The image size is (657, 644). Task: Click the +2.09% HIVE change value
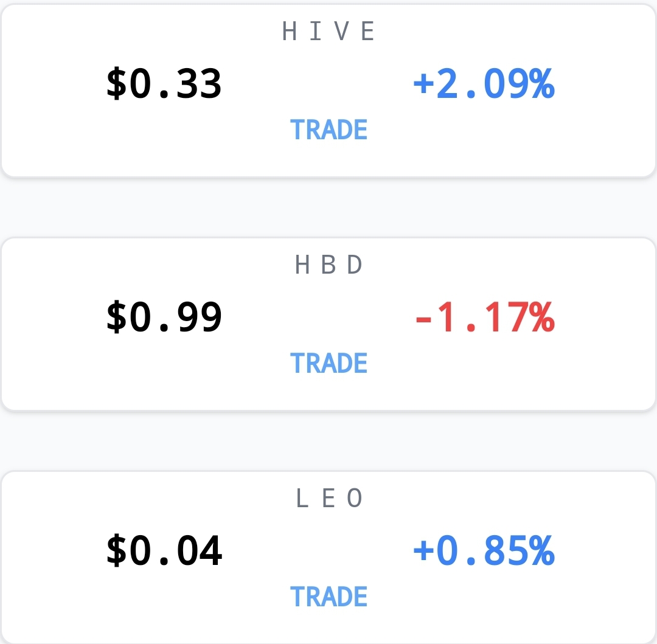pyautogui.click(x=484, y=84)
